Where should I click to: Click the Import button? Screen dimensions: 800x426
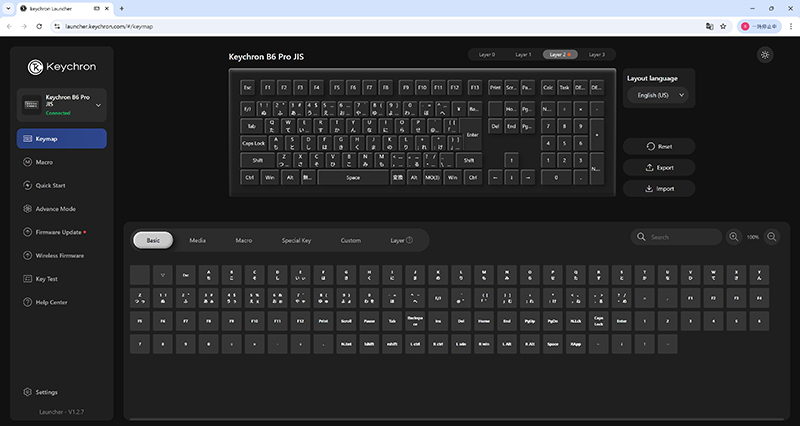[x=659, y=189]
